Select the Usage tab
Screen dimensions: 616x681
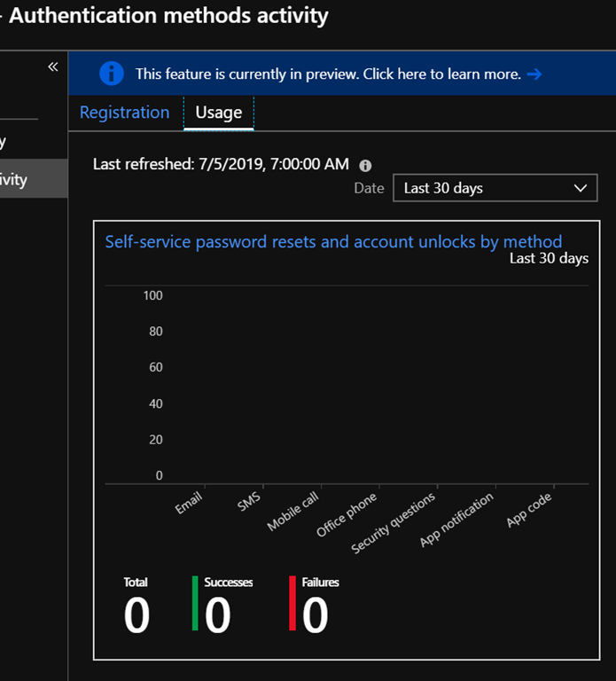pos(218,113)
